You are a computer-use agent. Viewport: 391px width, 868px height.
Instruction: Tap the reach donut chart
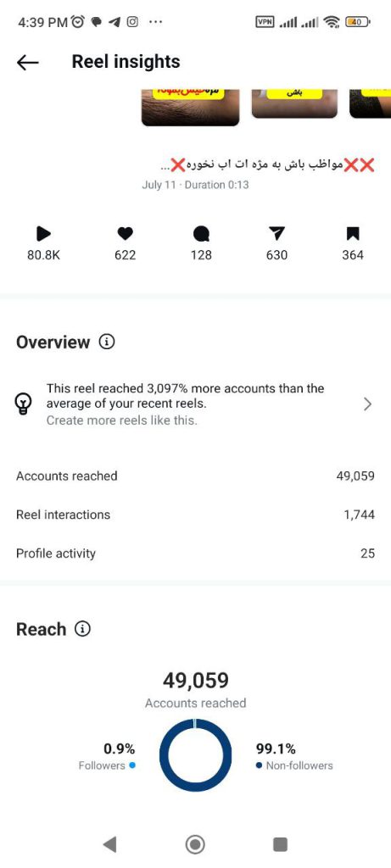(195, 755)
